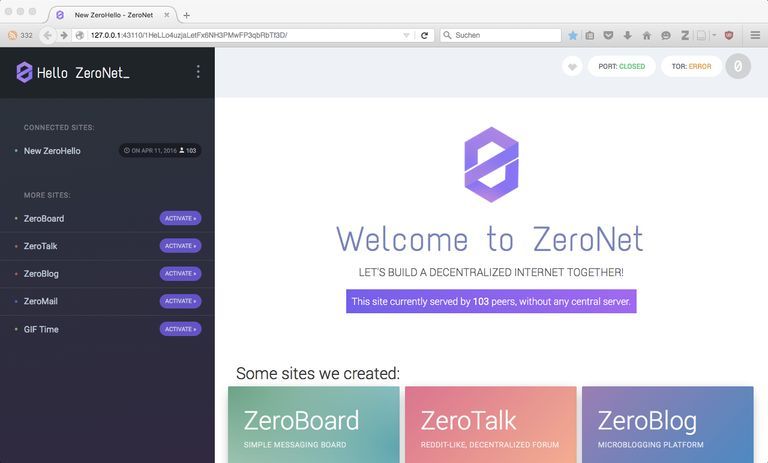The image size is (768, 463).
Task: Click the red shield uBlock icon
Action: (729, 35)
